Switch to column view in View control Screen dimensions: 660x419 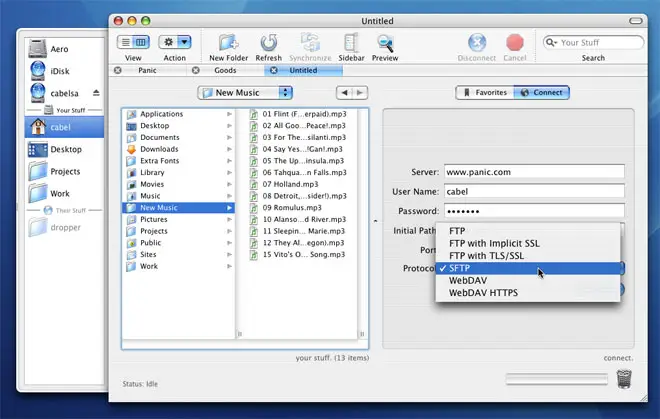tap(141, 42)
